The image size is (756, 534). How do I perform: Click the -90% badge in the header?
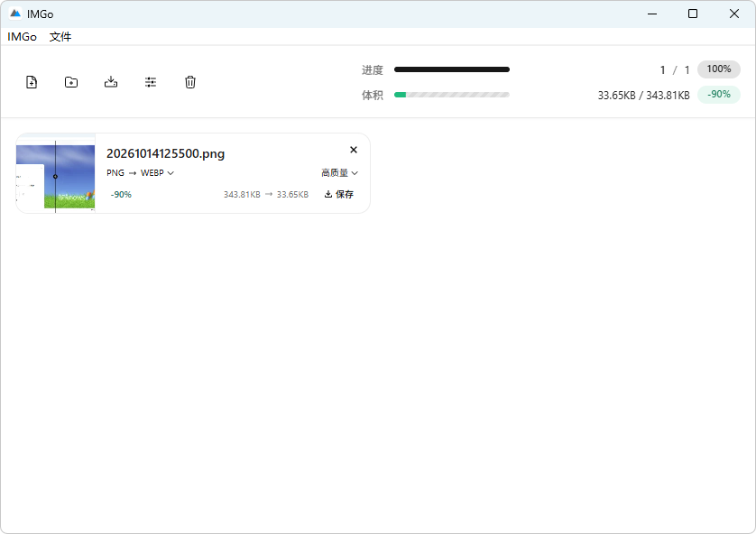719,95
